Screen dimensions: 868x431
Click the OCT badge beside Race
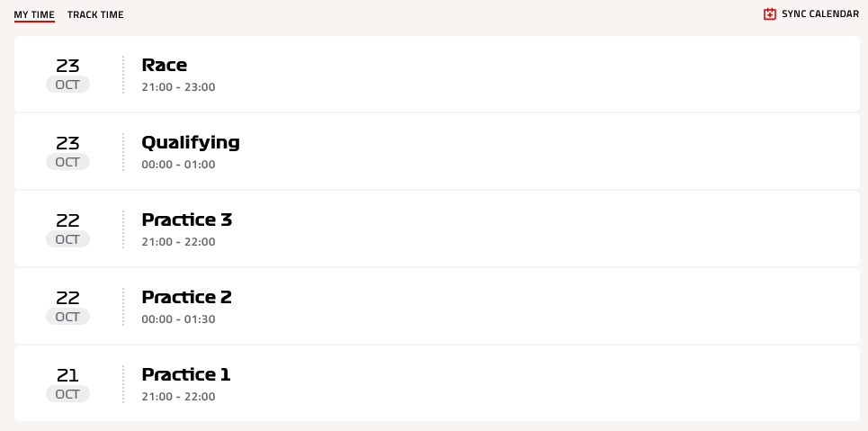[67, 85]
